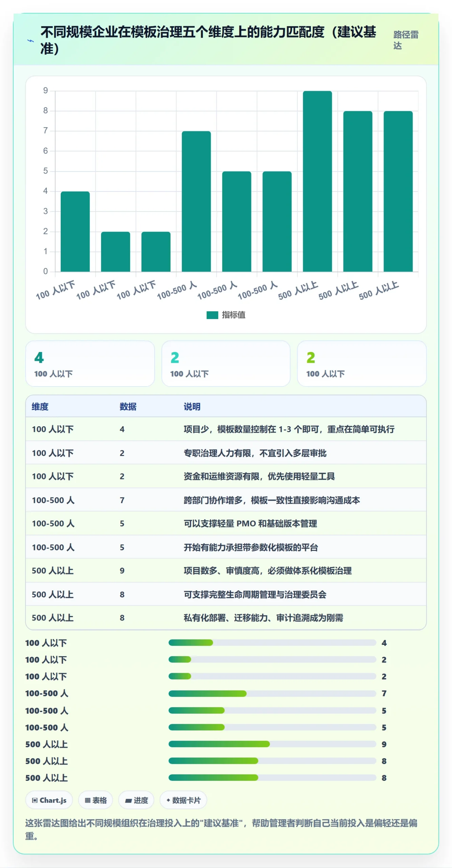This screenshot has width=452, height=868.
Task: Open the data card showing number 4
Action: coord(90,363)
